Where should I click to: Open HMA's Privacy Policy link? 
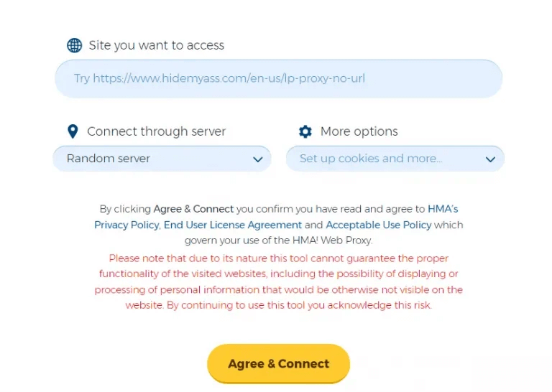[x=126, y=225]
